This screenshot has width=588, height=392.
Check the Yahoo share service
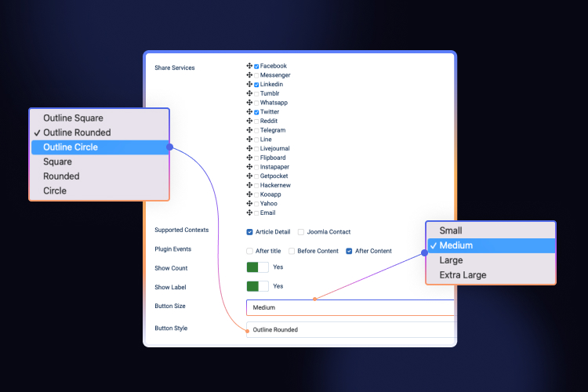[256, 204]
